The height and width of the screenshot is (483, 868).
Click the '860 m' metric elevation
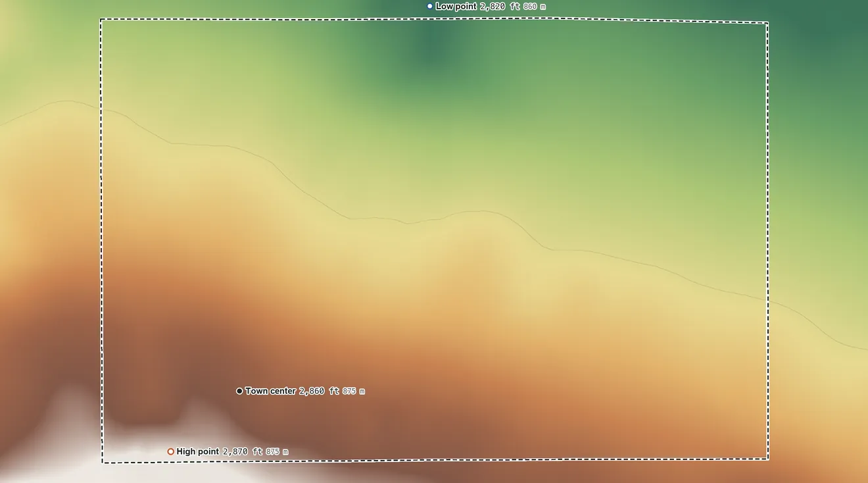pyautogui.click(x=535, y=7)
